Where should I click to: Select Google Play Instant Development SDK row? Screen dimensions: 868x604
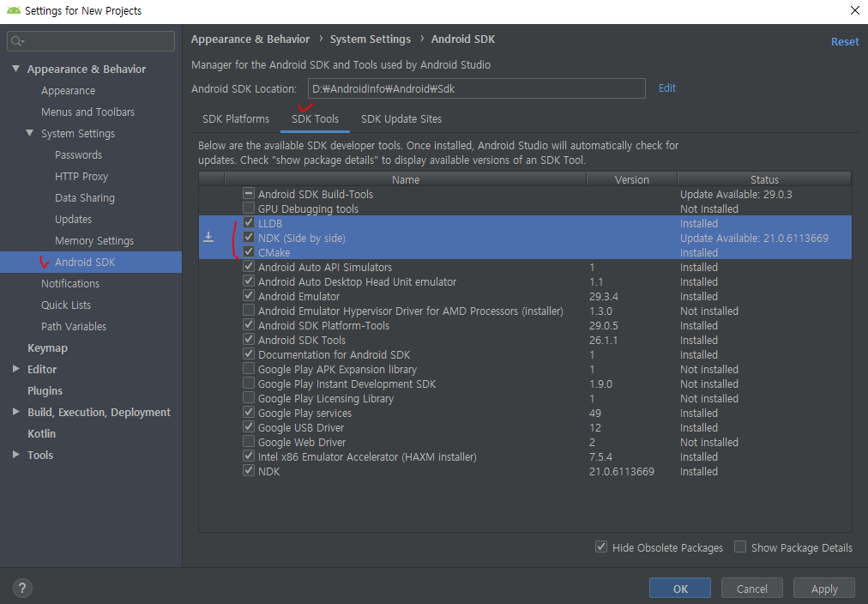[525, 384]
